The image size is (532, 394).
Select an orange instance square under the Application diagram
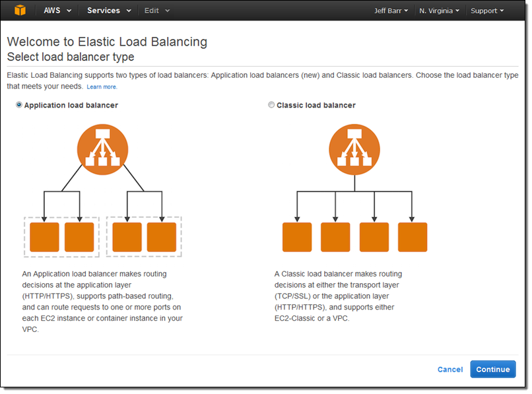click(x=44, y=237)
